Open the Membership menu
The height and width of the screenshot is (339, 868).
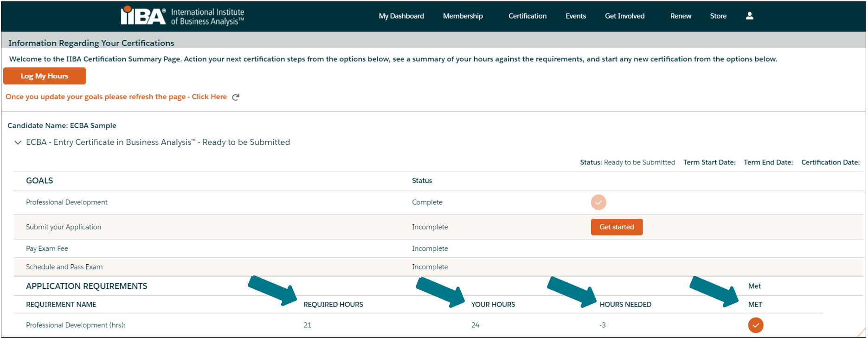[x=463, y=16]
